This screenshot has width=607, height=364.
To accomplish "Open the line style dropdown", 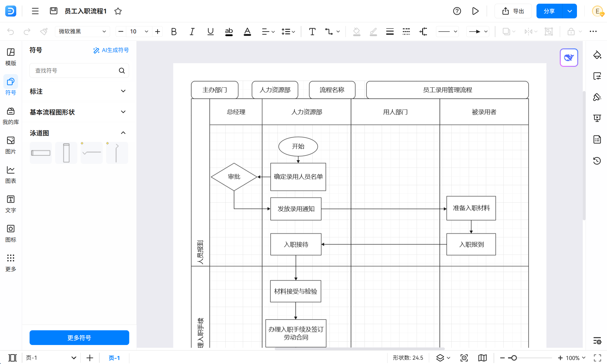I will point(448,32).
